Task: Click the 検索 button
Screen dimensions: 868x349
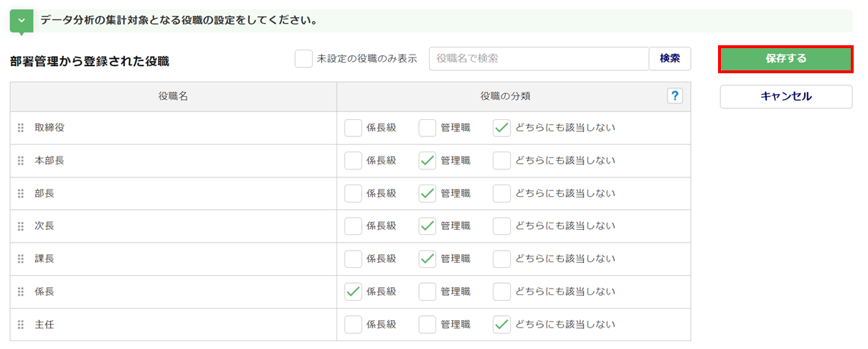Action: [669, 59]
